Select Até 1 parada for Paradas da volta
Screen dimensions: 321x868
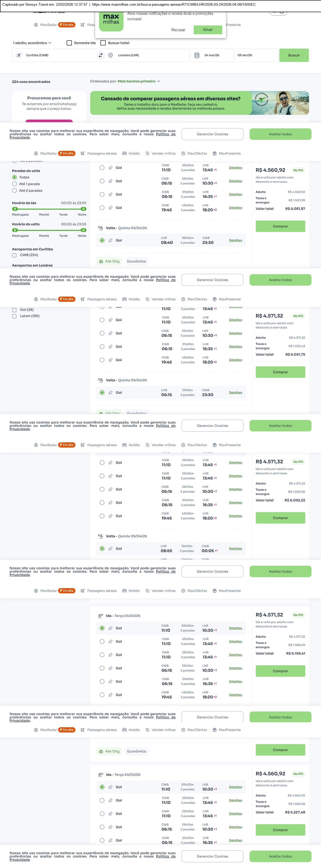click(15, 184)
